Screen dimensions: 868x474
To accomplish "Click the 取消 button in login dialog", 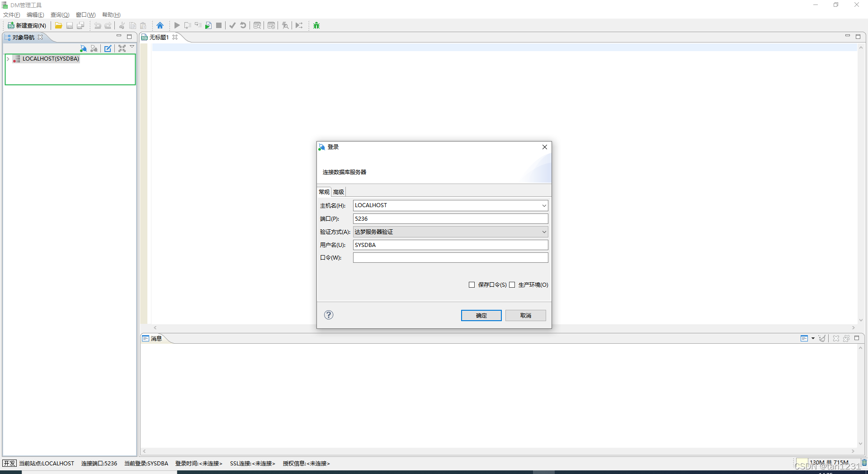I will [x=525, y=315].
